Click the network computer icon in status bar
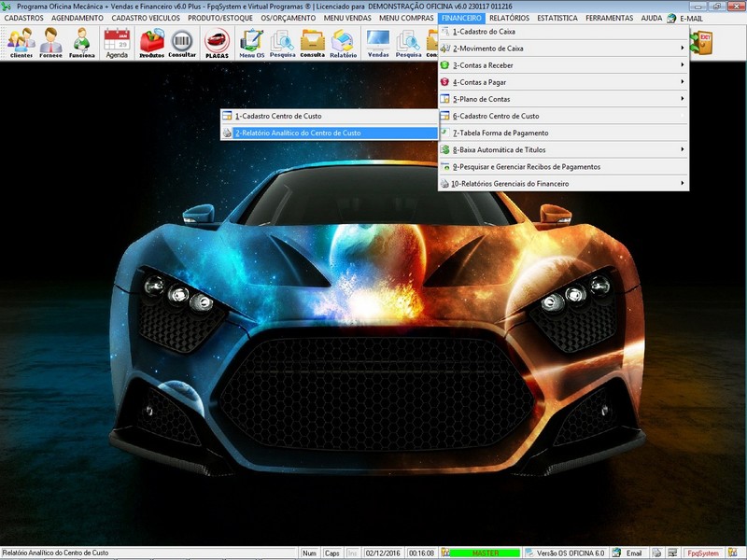 (672, 553)
